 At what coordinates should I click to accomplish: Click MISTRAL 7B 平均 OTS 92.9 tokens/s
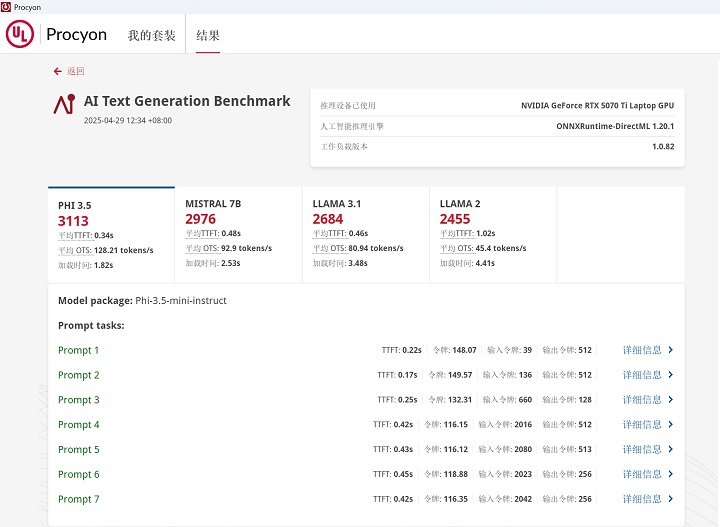tap(229, 248)
